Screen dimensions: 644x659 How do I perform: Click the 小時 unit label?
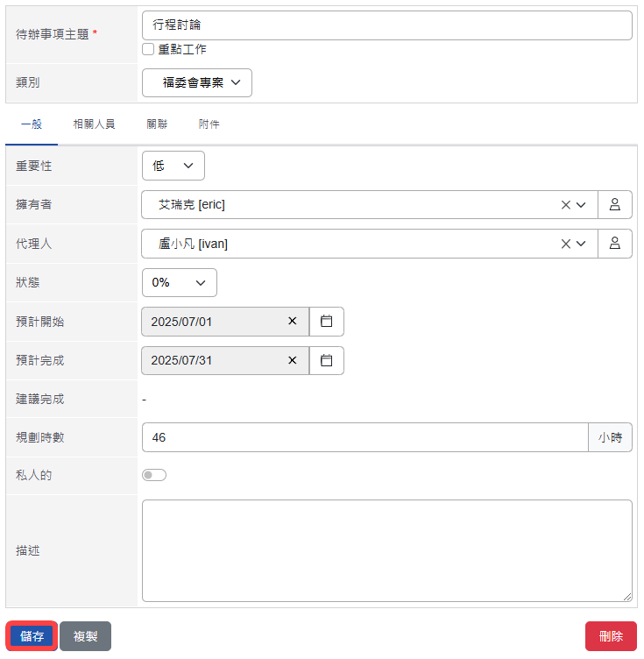tap(610, 437)
